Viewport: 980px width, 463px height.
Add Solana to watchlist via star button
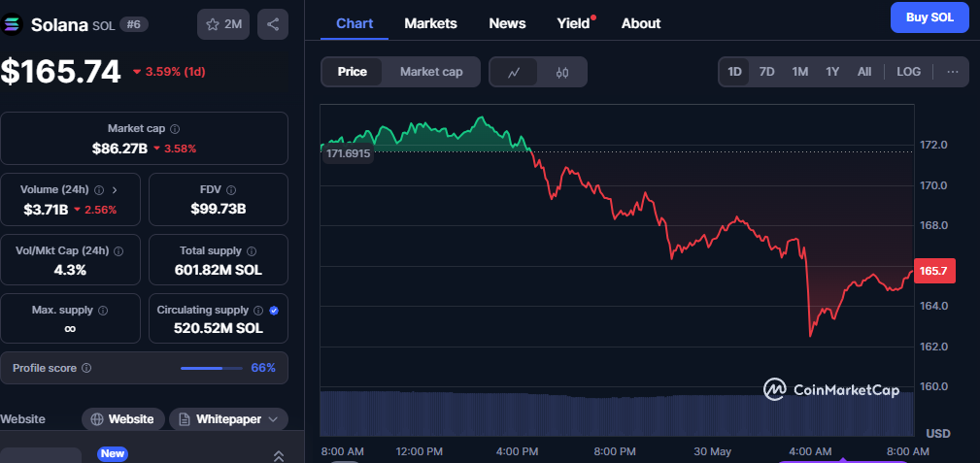(223, 24)
